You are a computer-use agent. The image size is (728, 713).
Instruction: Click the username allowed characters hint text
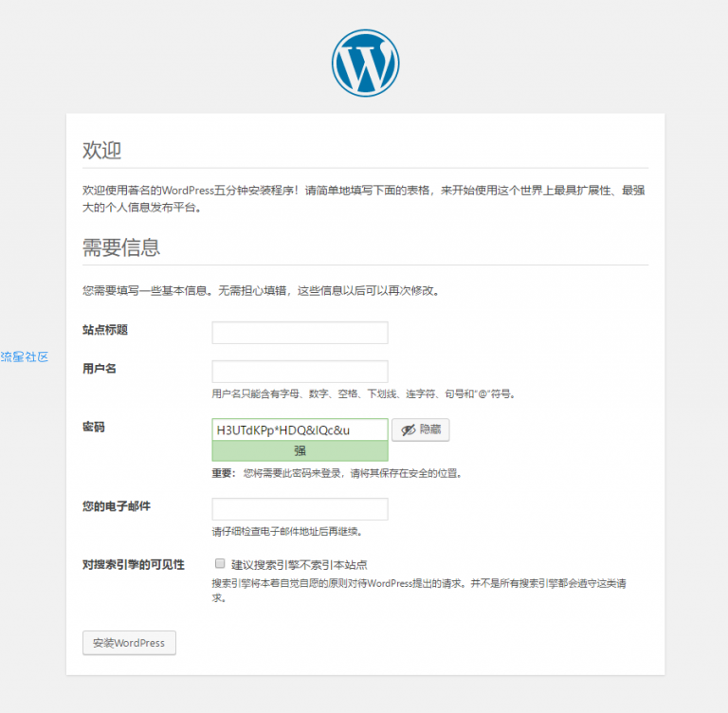(364, 393)
